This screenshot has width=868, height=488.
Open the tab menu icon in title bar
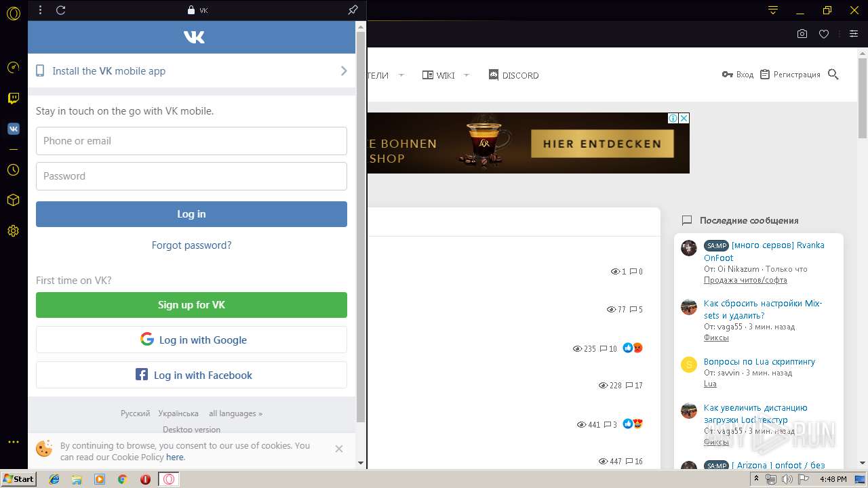(773, 10)
